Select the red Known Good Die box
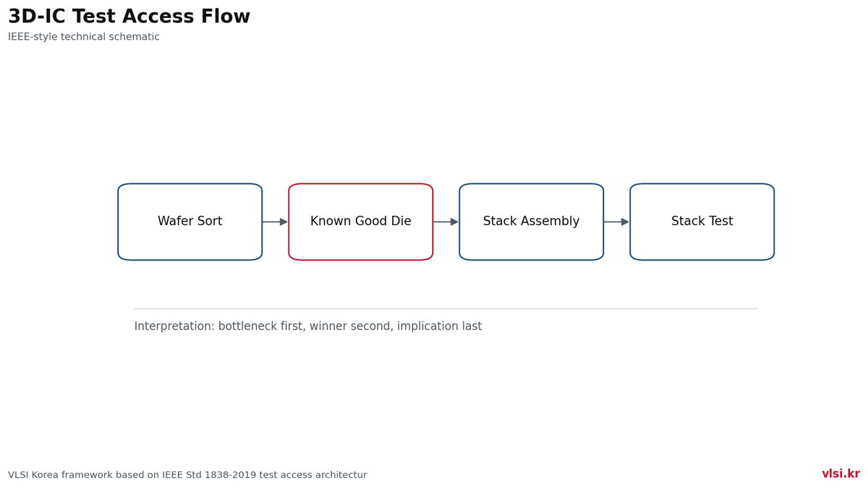The width and height of the screenshot is (868, 488). coord(361,222)
